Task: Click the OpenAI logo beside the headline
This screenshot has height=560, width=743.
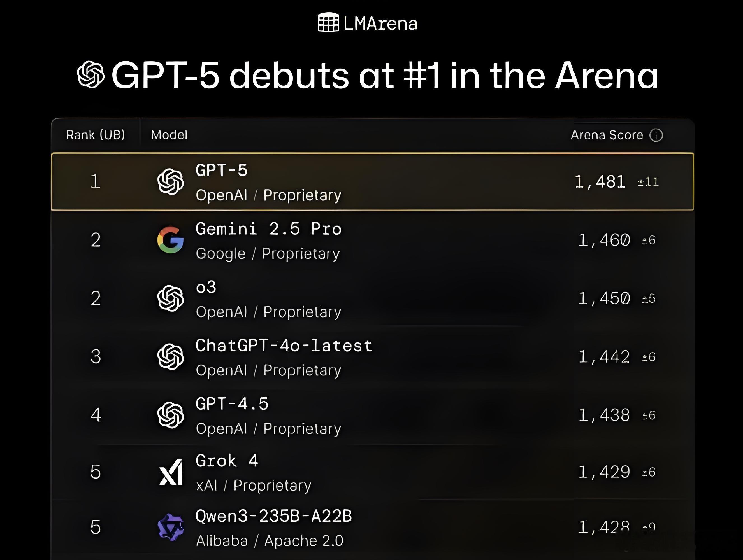Action: [91, 75]
